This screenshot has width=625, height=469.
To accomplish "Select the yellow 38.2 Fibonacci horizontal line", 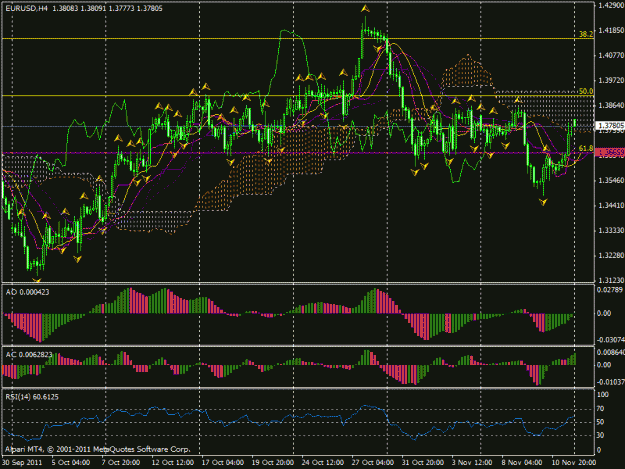I will 298,39.
